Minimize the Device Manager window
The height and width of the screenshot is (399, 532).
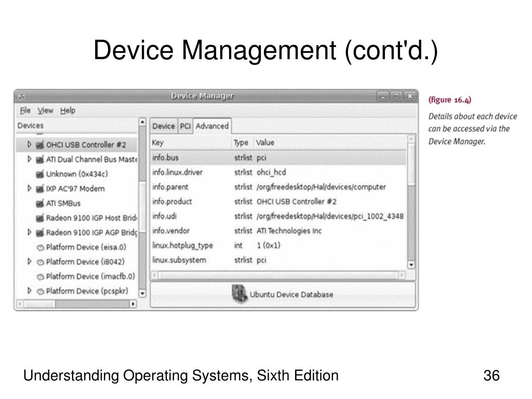point(383,96)
